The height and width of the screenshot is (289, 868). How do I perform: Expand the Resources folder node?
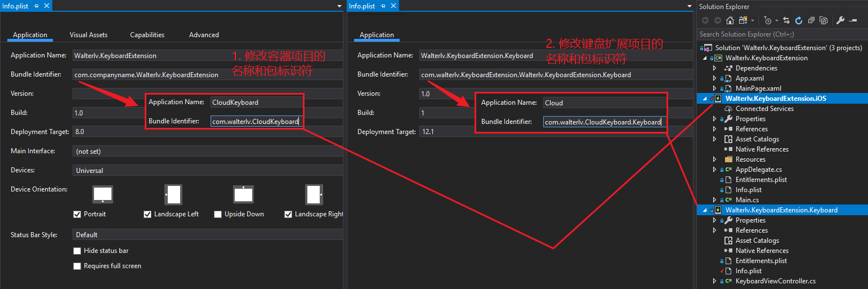click(x=714, y=159)
